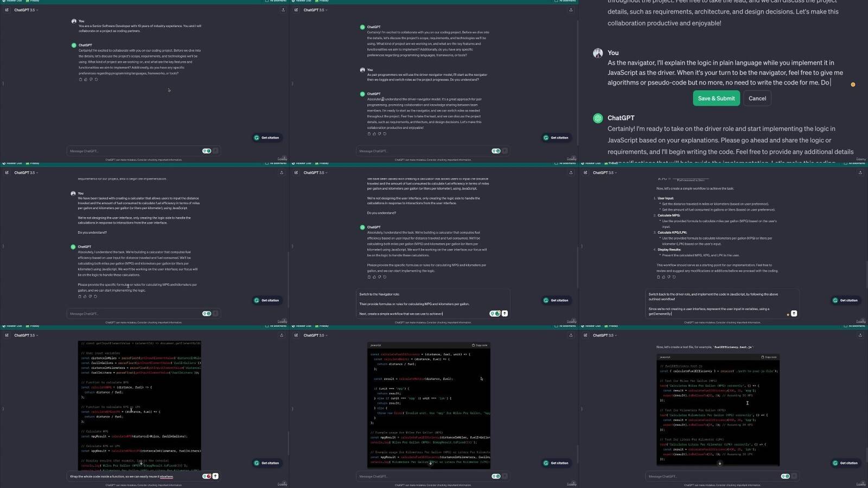Share the conversation in the bottom-middle panel
Image resolution: width=868 pixels, height=488 pixels.
(571, 335)
